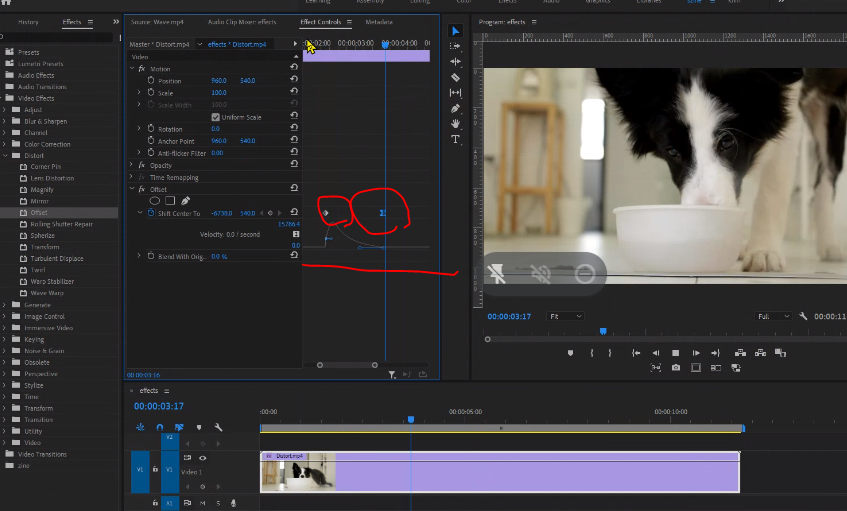Expand the Opacity effect group
This screenshot has width=847, height=511.
(131, 165)
